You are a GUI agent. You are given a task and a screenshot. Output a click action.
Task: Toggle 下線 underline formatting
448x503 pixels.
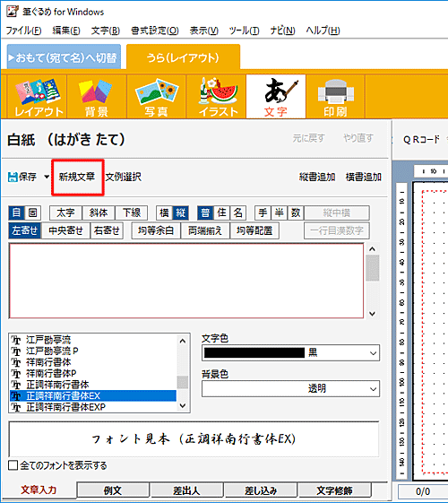[132, 212]
